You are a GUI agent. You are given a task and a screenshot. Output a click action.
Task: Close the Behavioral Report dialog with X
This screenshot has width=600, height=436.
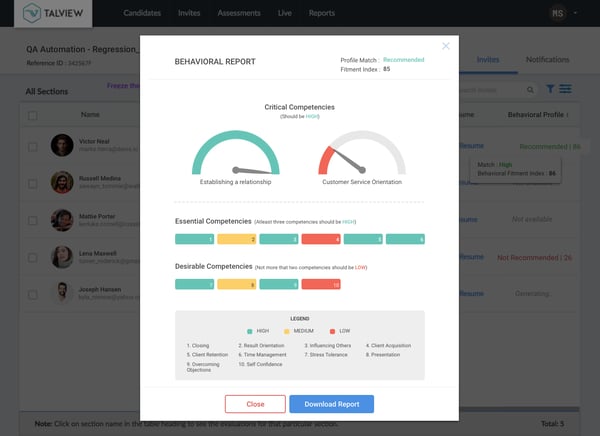pos(446,46)
